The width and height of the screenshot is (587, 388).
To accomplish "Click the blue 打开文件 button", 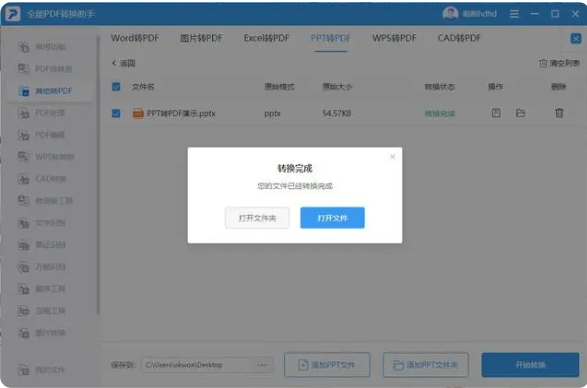I will pyautogui.click(x=332, y=218).
